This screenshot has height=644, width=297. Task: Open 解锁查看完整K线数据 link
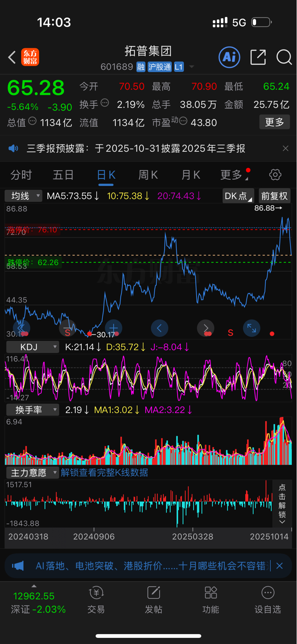[x=104, y=473]
